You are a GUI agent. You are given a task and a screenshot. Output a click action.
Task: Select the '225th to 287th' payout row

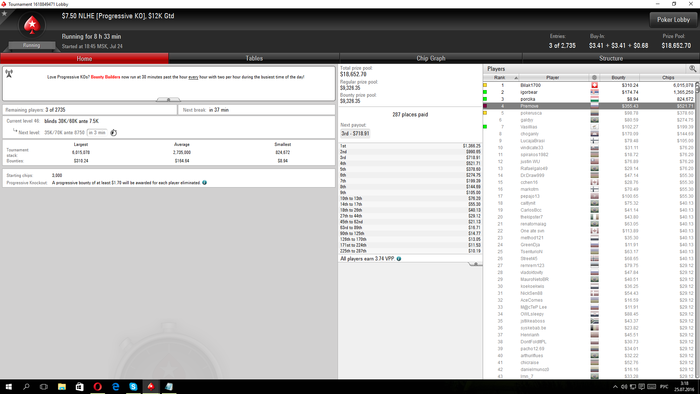410,251
